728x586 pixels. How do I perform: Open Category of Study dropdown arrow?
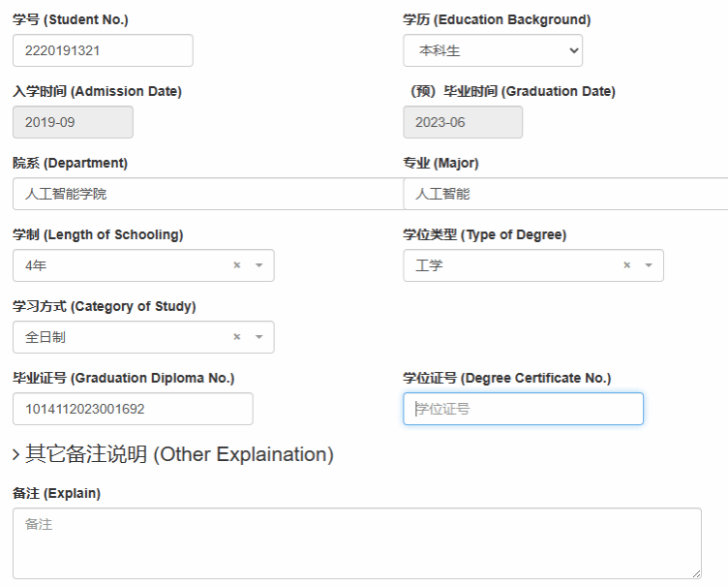tap(258, 337)
